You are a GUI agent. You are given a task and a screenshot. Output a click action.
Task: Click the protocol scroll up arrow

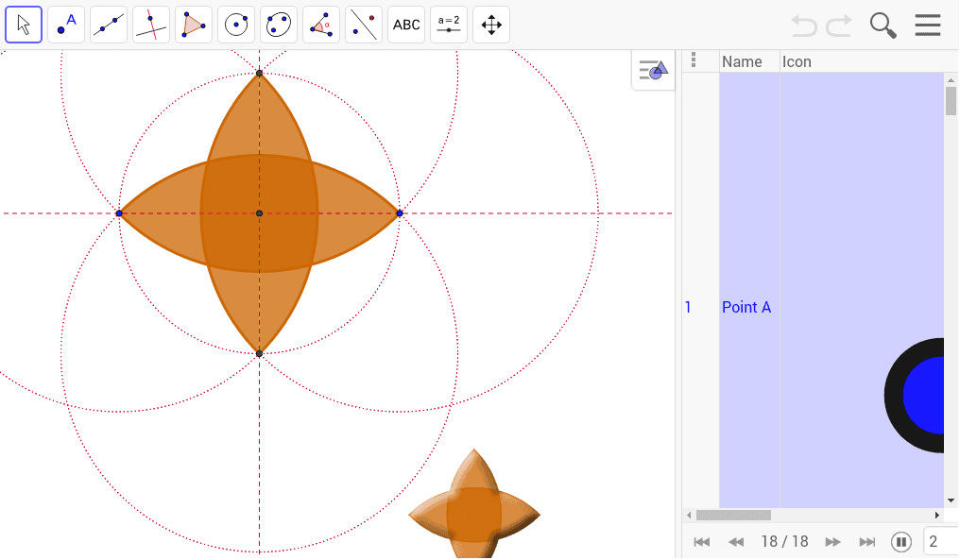(951, 79)
